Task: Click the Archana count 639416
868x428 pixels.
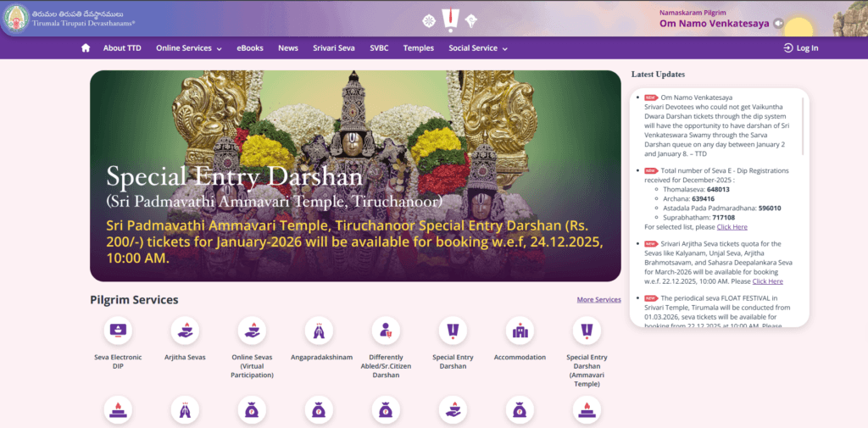Action: [x=703, y=199]
